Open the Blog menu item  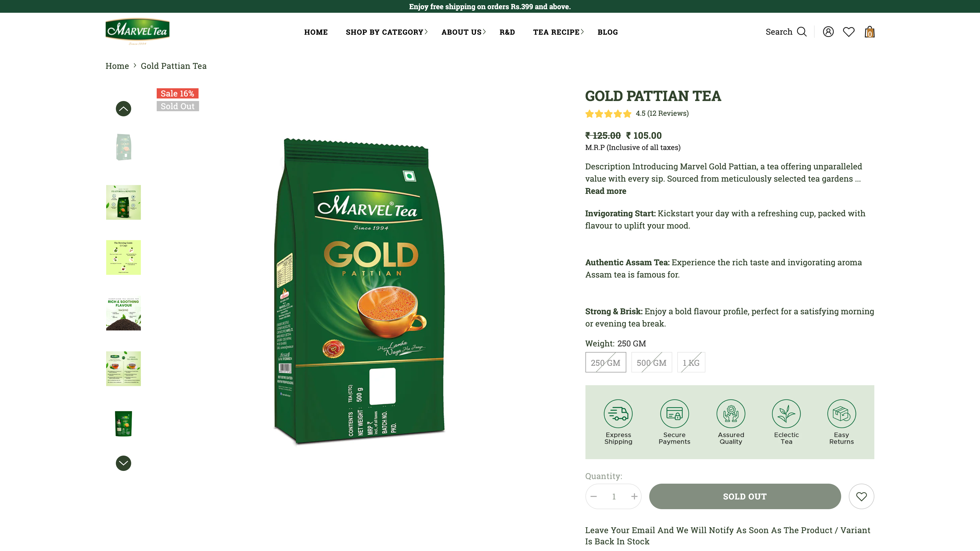(608, 32)
